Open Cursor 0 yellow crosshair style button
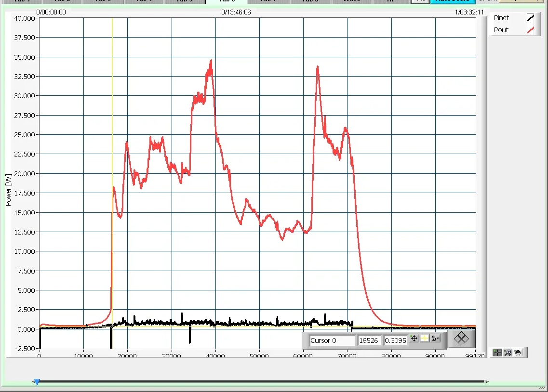Screen dimensions: 548x392 point(424,338)
